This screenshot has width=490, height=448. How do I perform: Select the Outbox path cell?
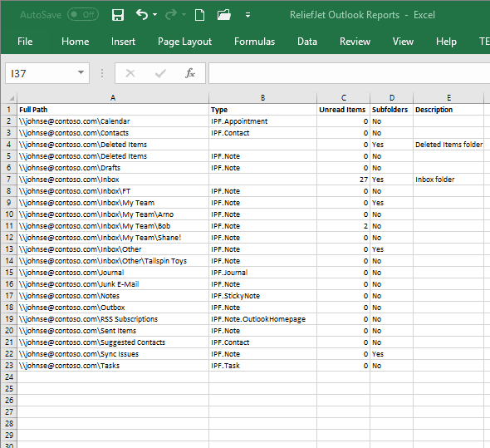click(113, 308)
